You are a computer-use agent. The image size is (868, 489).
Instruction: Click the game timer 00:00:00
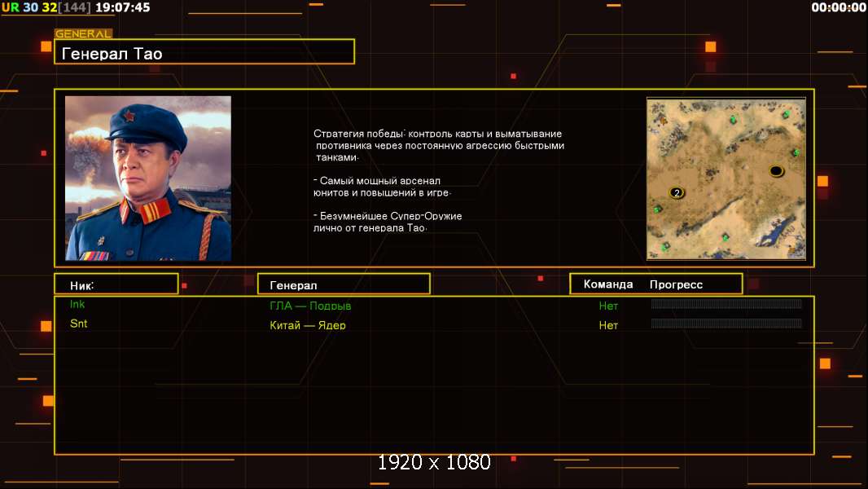click(839, 7)
